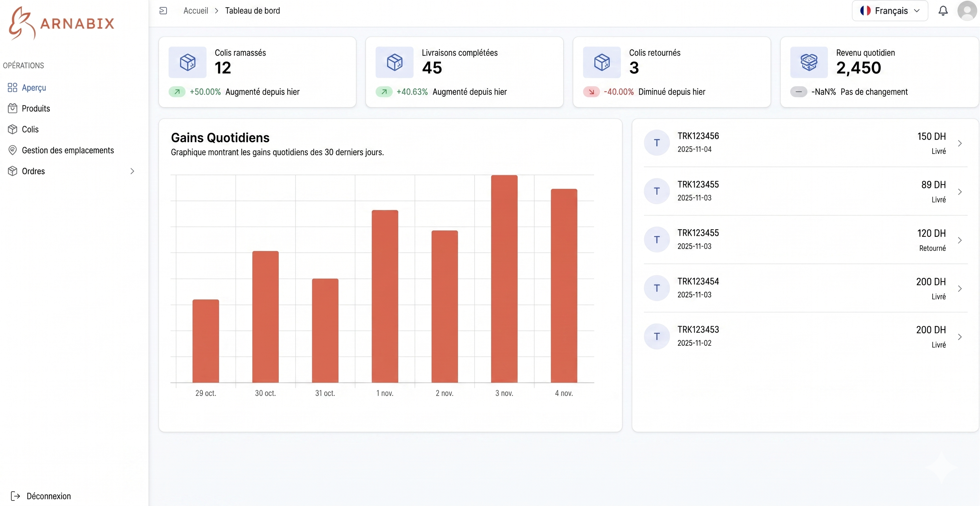Click the T avatar on TRK123456
The height and width of the screenshot is (506, 980).
657,142
